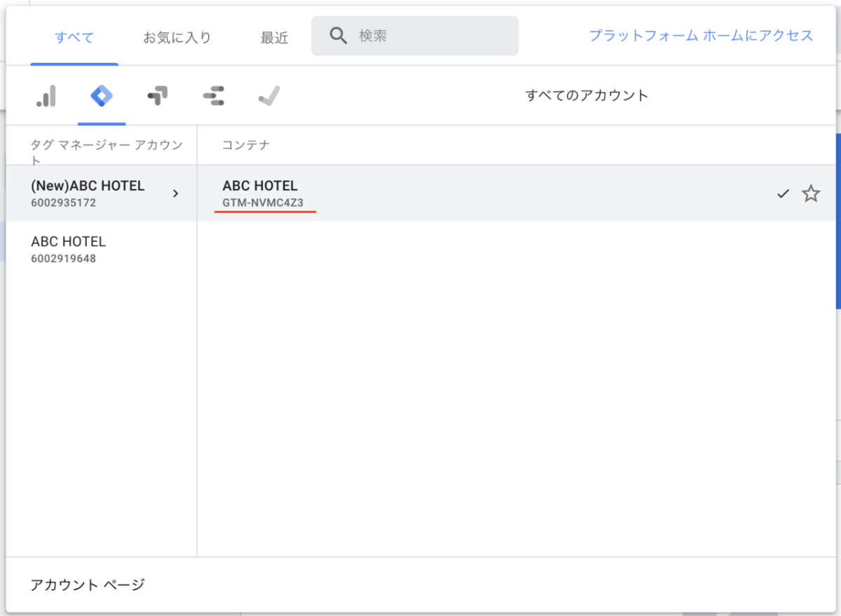Viewport: 841px width, 616px height.
Task: Select the grayed-out Surveys checkmark icon
Action: coord(269,96)
